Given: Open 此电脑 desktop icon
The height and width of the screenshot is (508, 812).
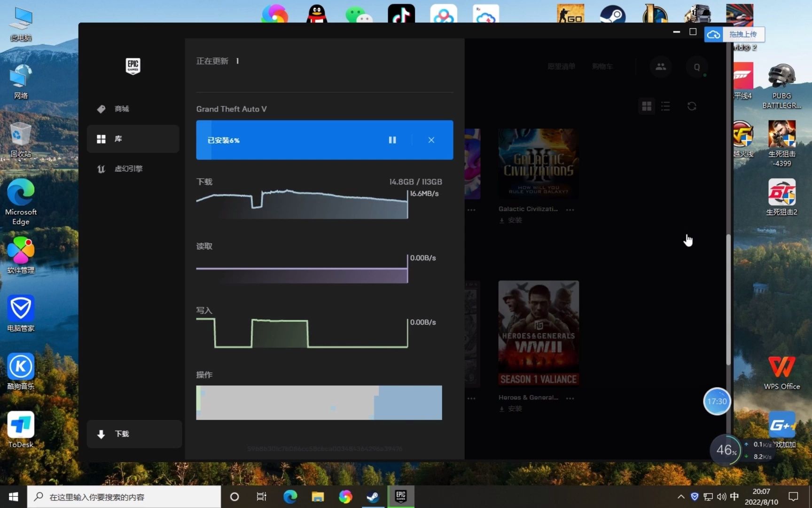Looking at the screenshot, I should (21, 24).
